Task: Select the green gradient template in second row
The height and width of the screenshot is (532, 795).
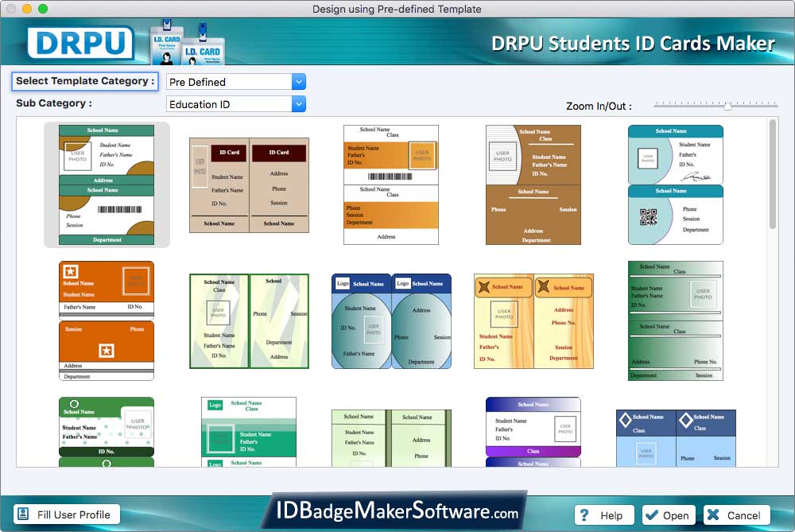Action: [675, 320]
